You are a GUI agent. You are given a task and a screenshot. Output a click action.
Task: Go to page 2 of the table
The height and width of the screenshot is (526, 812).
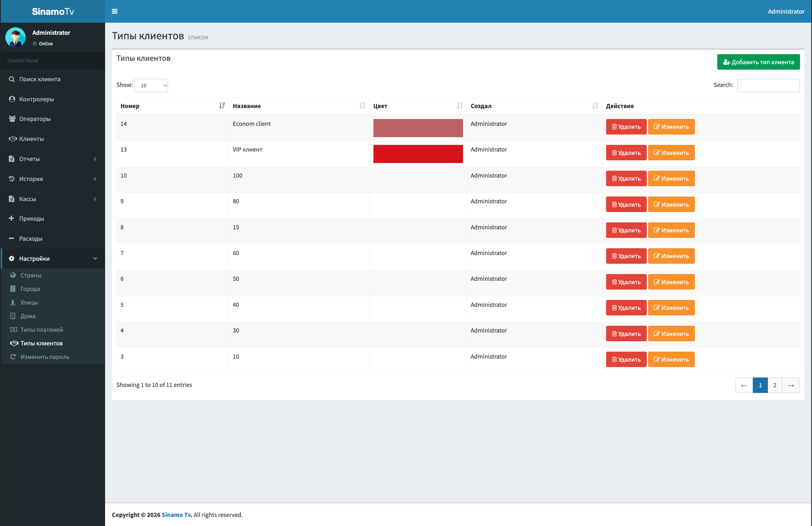[x=775, y=385]
